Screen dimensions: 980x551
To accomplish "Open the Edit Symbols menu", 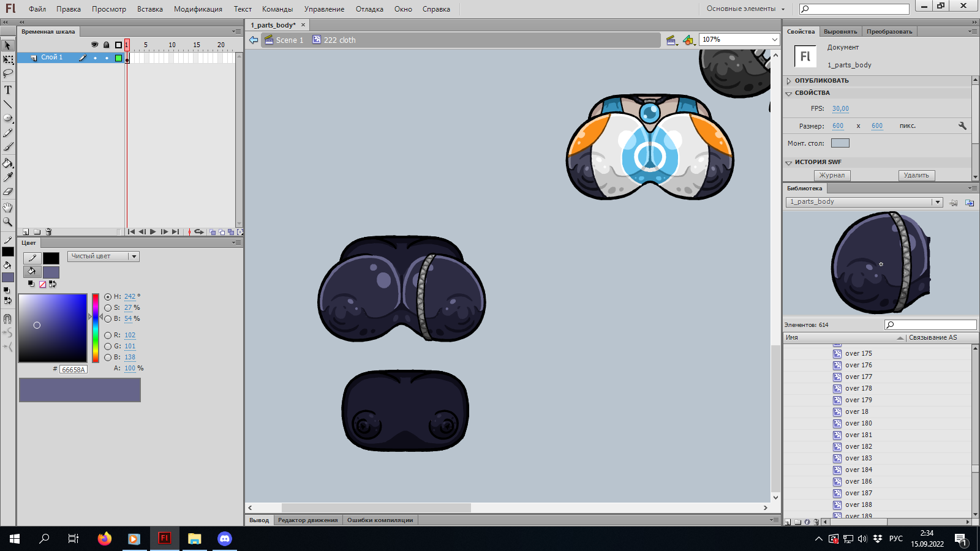I will coord(689,40).
